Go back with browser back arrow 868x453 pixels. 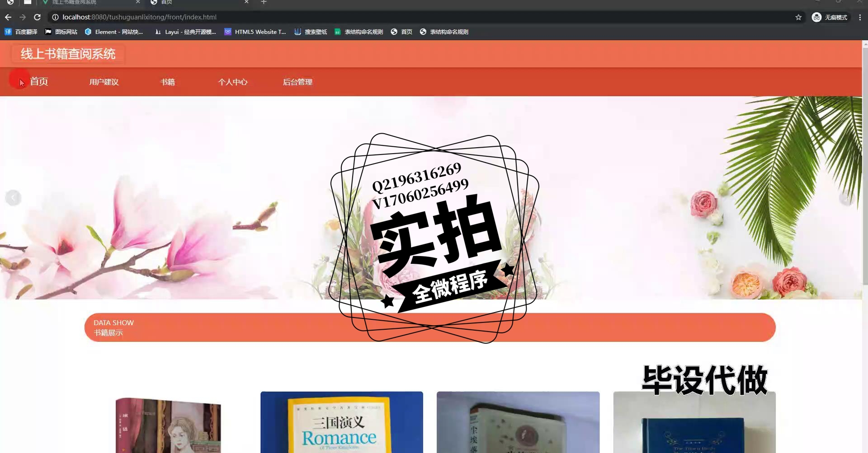click(x=8, y=17)
